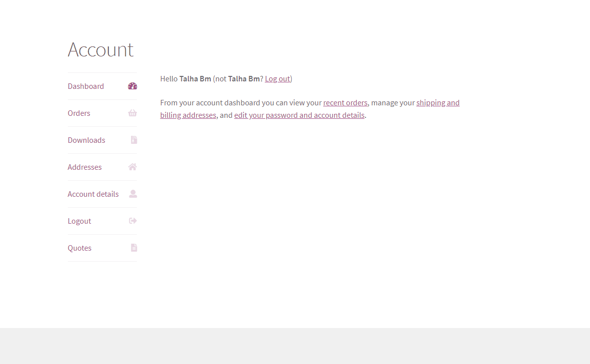The height and width of the screenshot is (364, 590).
Task: Click edit your password and account details
Action: coord(299,115)
